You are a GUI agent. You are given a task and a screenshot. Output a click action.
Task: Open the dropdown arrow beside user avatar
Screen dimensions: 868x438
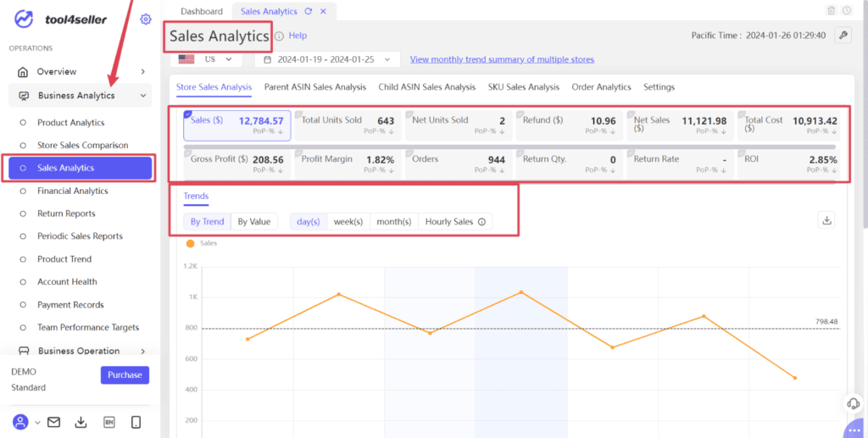37,423
